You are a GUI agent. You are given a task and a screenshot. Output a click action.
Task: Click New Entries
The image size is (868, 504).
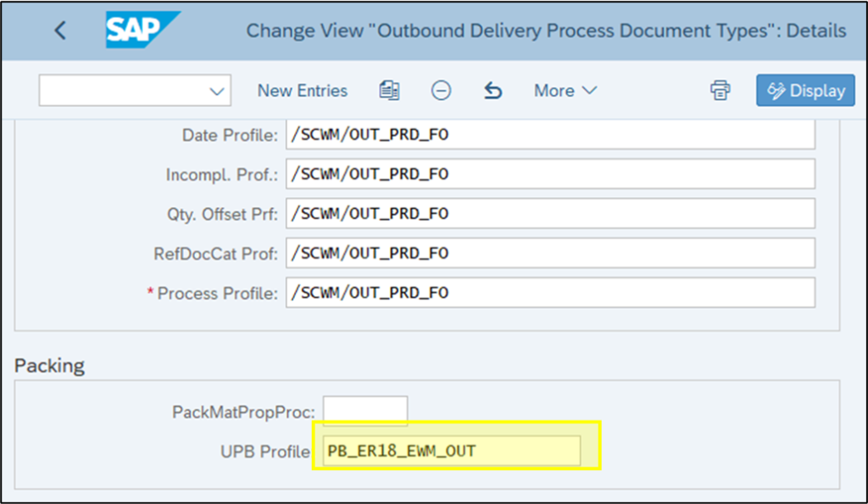303,90
